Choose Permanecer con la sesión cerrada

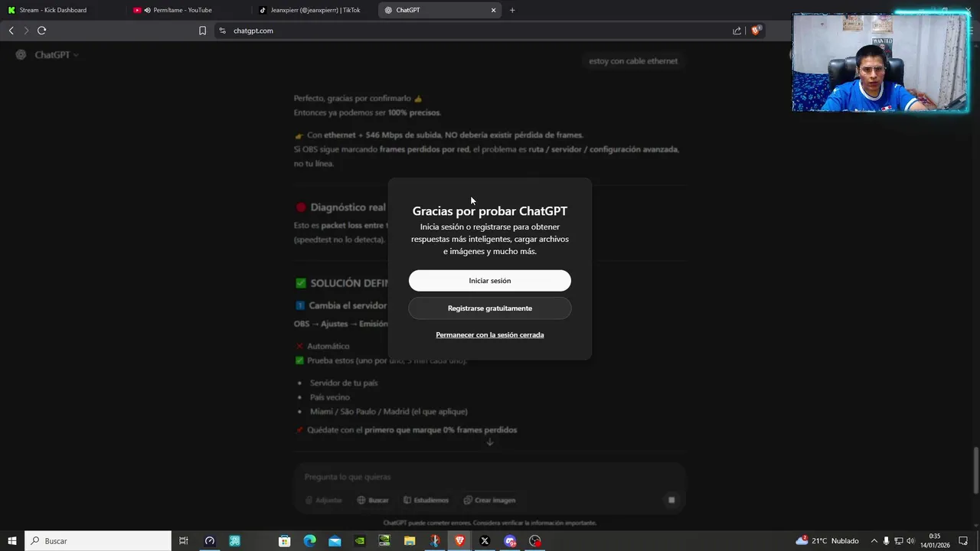coord(490,335)
